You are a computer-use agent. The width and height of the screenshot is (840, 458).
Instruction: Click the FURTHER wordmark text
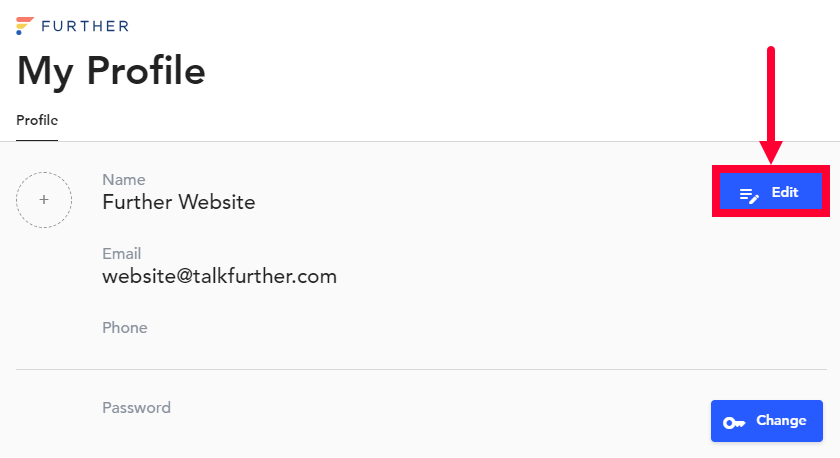point(85,26)
